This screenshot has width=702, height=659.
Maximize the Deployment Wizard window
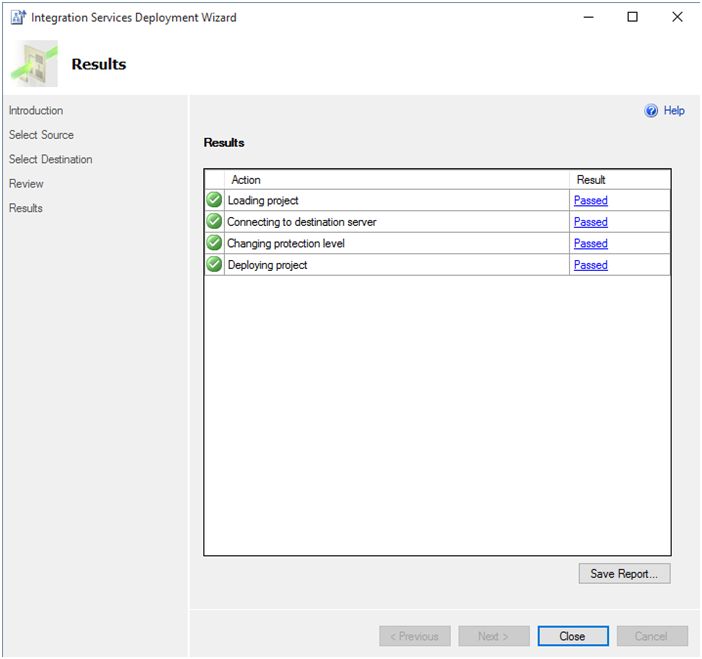coord(632,17)
